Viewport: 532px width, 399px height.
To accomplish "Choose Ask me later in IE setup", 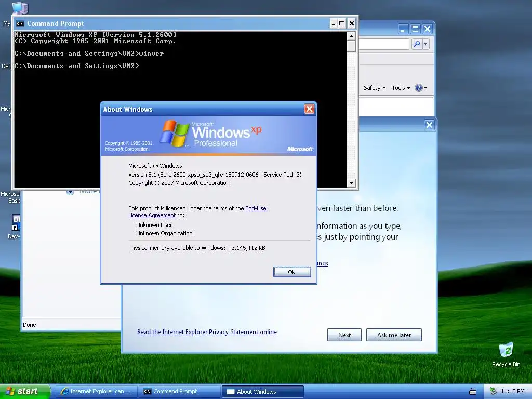I will tap(394, 335).
